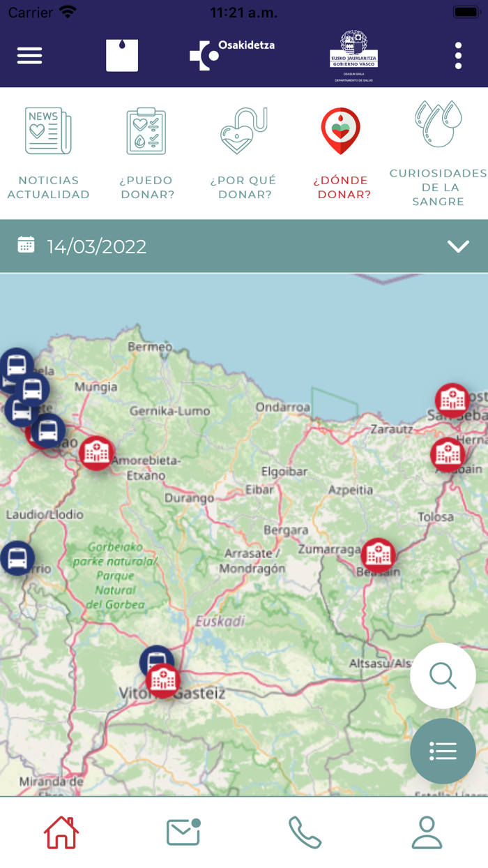The width and height of the screenshot is (488, 868).
Task: Tap the Eibar label on map
Action: click(x=260, y=490)
